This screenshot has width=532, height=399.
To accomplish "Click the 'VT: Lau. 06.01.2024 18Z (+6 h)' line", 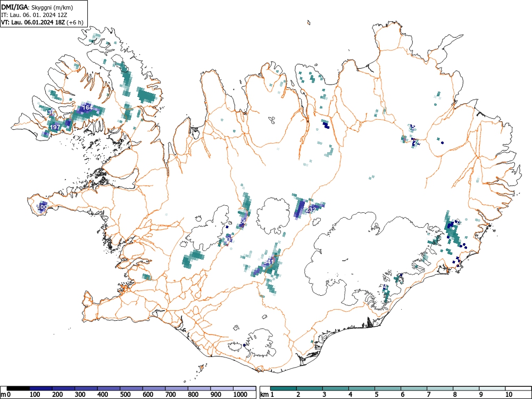I will 42,22.
